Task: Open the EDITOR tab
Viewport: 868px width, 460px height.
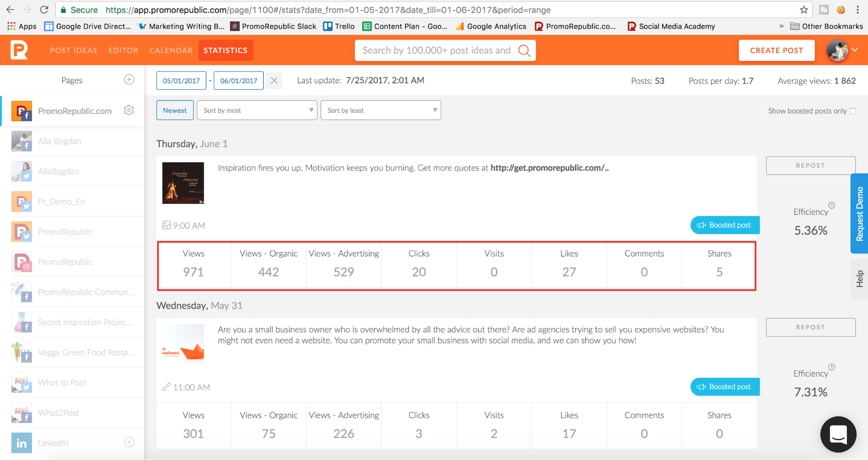Action: (123, 50)
